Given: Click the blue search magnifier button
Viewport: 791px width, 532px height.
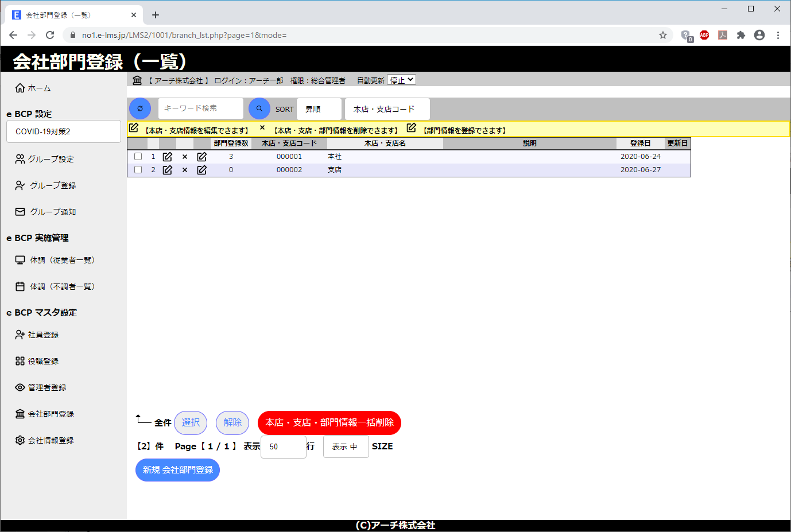Looking at the screenshot, I should point(259,108).
